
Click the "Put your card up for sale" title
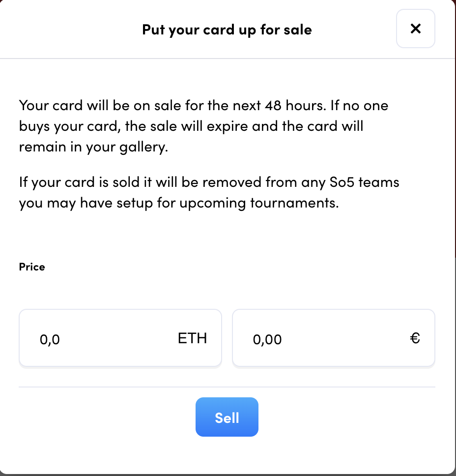227,30
